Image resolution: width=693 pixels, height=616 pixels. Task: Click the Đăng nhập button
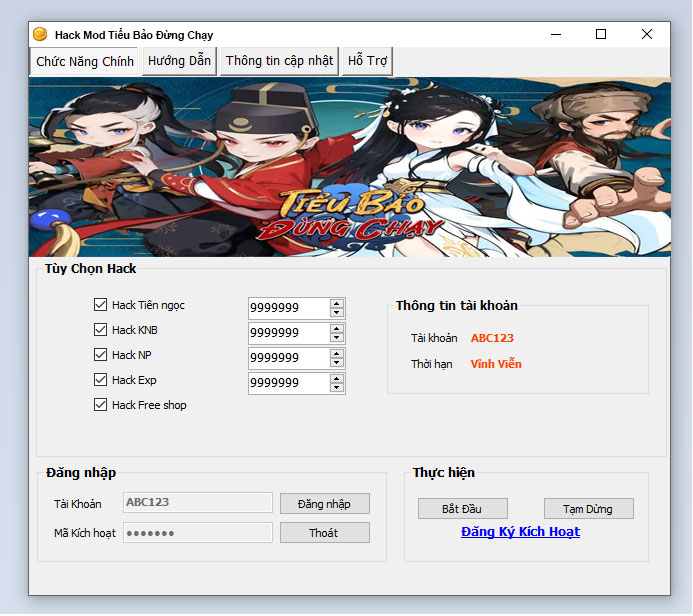coord(324,504)
